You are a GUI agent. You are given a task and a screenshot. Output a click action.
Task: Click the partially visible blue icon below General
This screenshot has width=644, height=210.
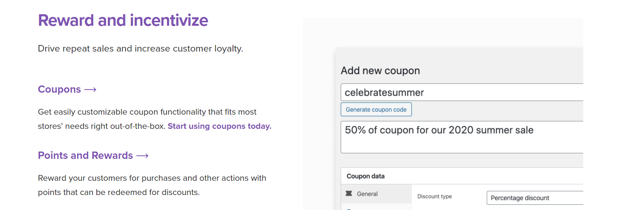click(x=349, y=209)
